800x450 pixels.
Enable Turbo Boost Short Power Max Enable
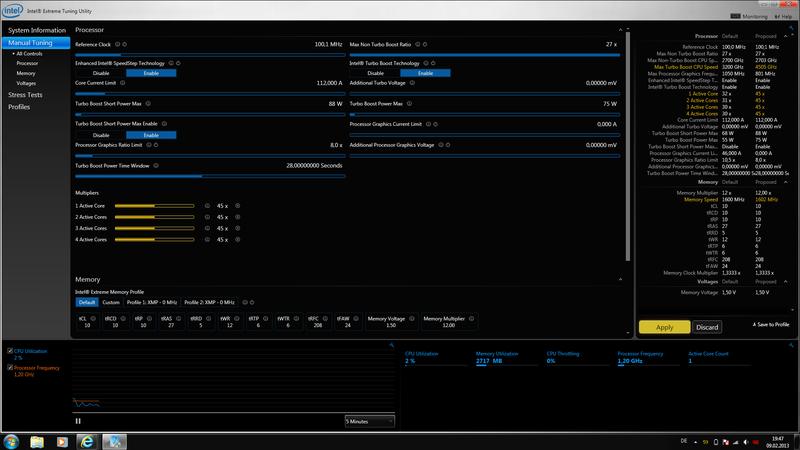click(151, 135)
